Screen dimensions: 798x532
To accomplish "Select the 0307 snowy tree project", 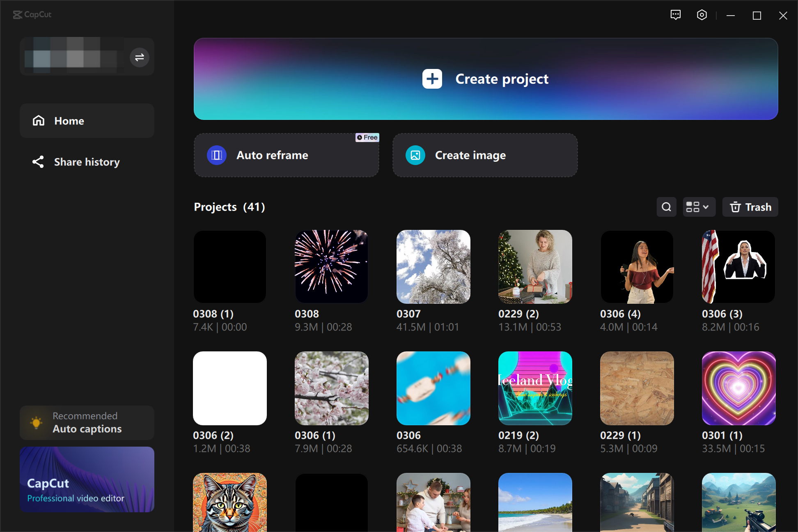I will click(x=433, y=267).
